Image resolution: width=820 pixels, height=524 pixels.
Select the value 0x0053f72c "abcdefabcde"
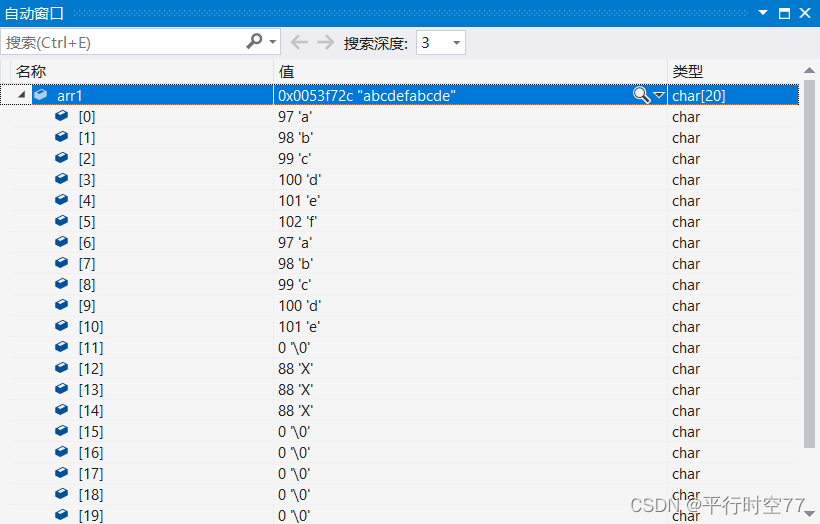pos(367,96)
